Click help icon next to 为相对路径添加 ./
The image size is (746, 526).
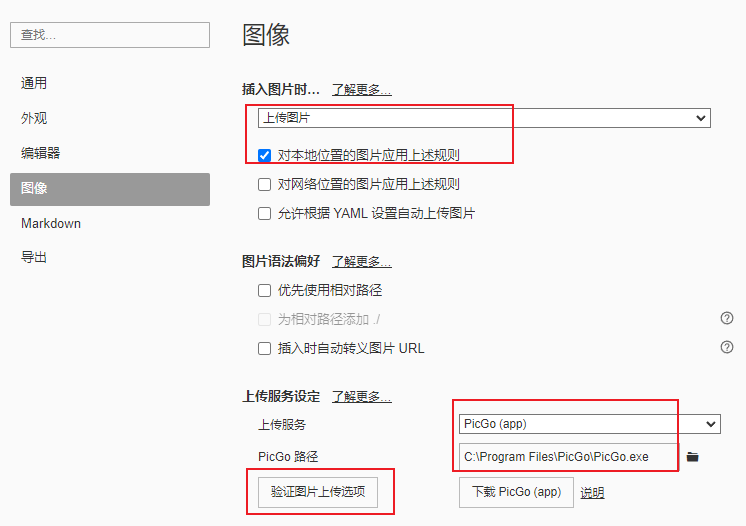point(727,318)
